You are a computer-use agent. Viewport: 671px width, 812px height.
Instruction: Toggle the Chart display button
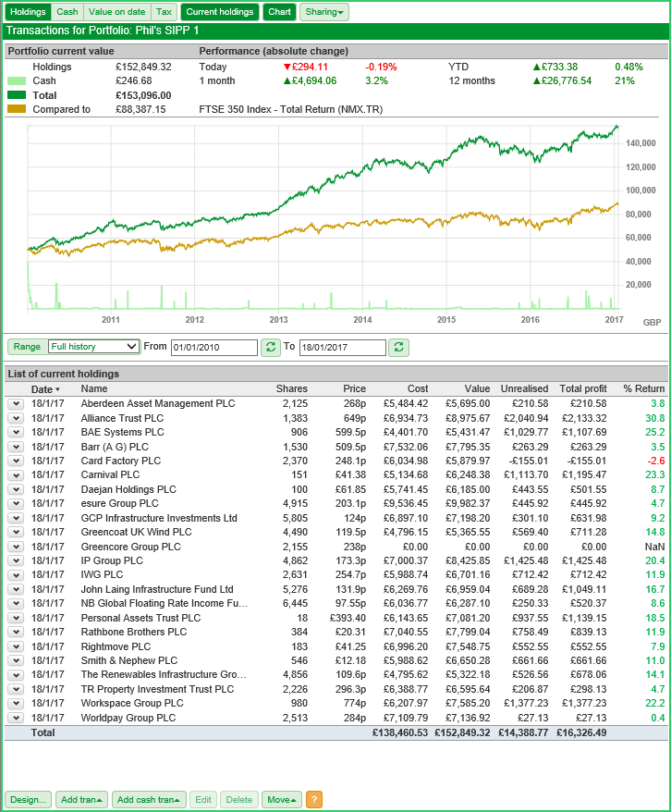point(279,12)
